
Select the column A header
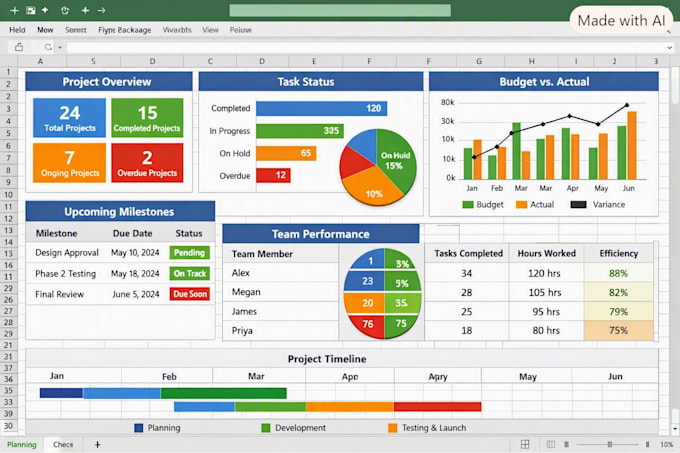pos(40,61)
